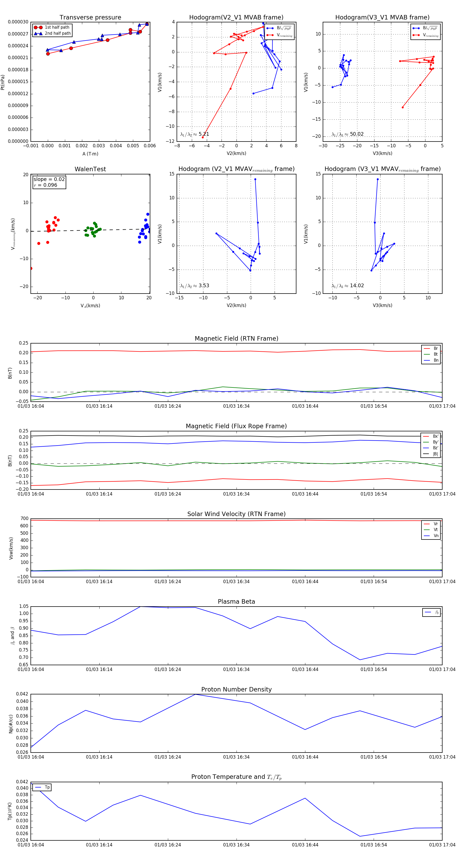Viewport: 473px width, 868px height.
Task: Select the "Bx'" legend entry
Action: 431,436
